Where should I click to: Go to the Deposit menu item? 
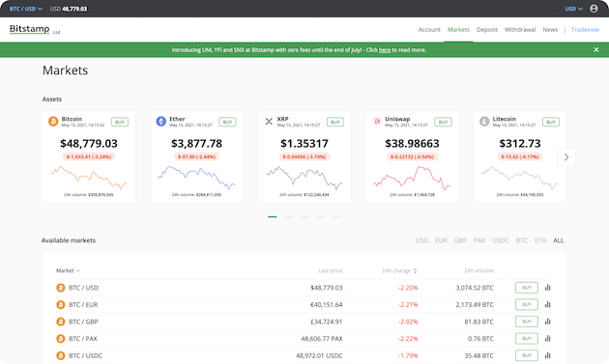[x=487, y=30]
